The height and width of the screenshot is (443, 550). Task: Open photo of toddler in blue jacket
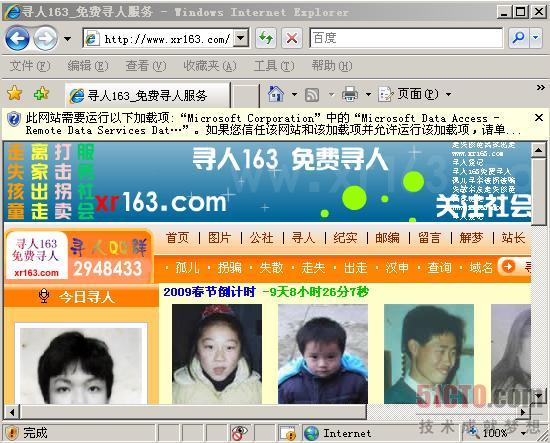point(323,354)
